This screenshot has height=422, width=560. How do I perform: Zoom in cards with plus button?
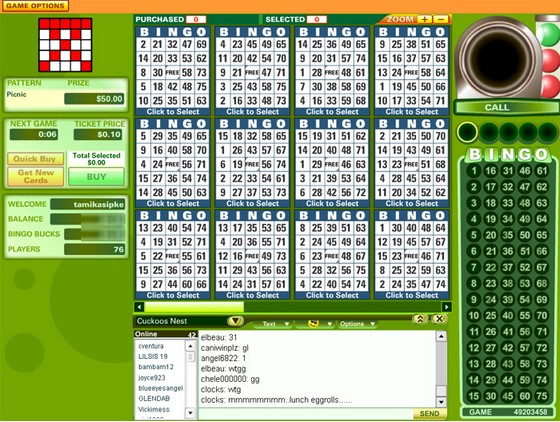pyautogui.click(x=425, y=19)
